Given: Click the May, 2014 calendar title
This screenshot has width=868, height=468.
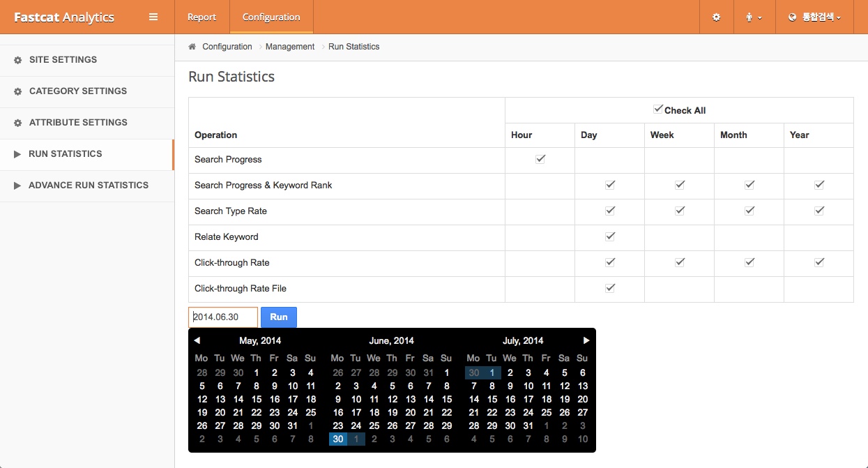Looking at the screenshot, I should [x=260, y=341].
